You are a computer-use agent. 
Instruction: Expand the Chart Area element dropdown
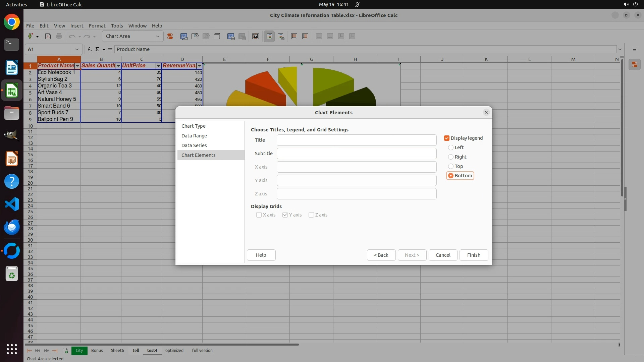[157, 36]
